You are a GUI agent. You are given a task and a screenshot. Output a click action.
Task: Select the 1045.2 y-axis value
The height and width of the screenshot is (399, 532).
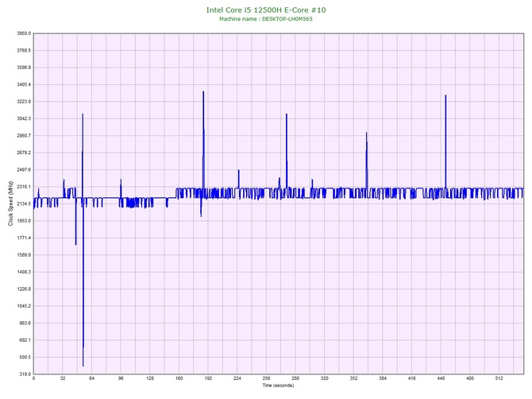click(24, 306)
